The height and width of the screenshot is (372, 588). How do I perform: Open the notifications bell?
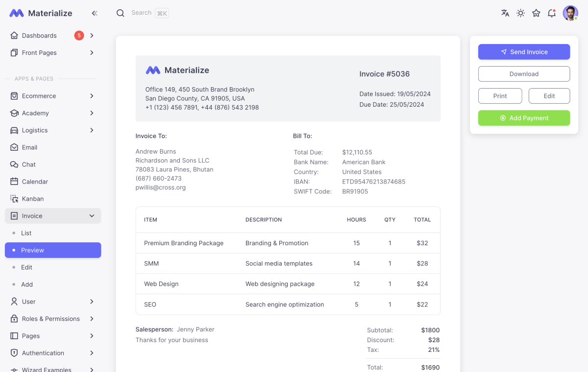click(552, 13)
